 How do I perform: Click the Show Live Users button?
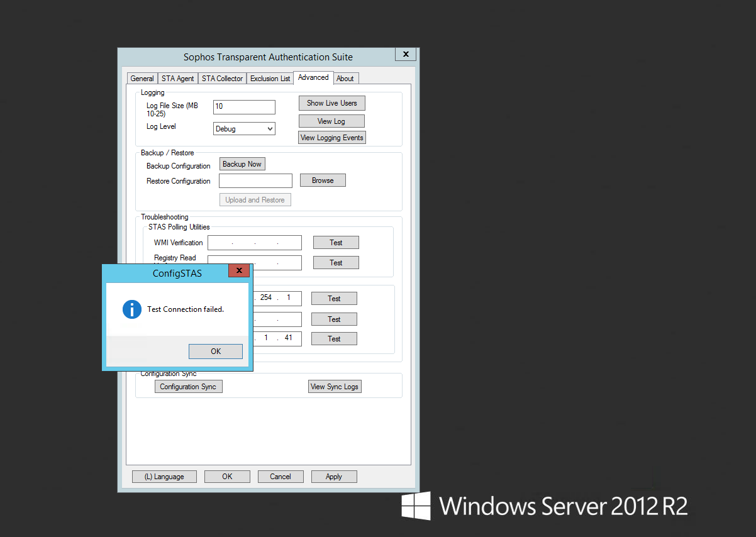pos(331,103)
